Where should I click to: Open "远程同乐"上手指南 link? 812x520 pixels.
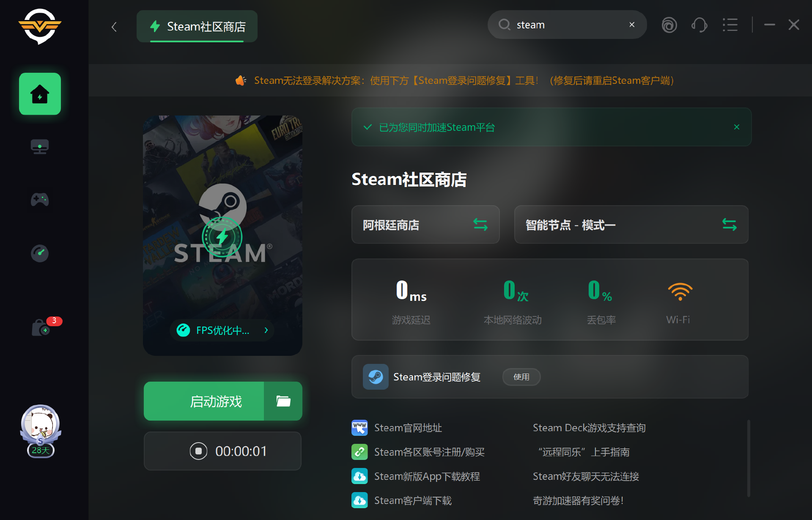(584, 452)
